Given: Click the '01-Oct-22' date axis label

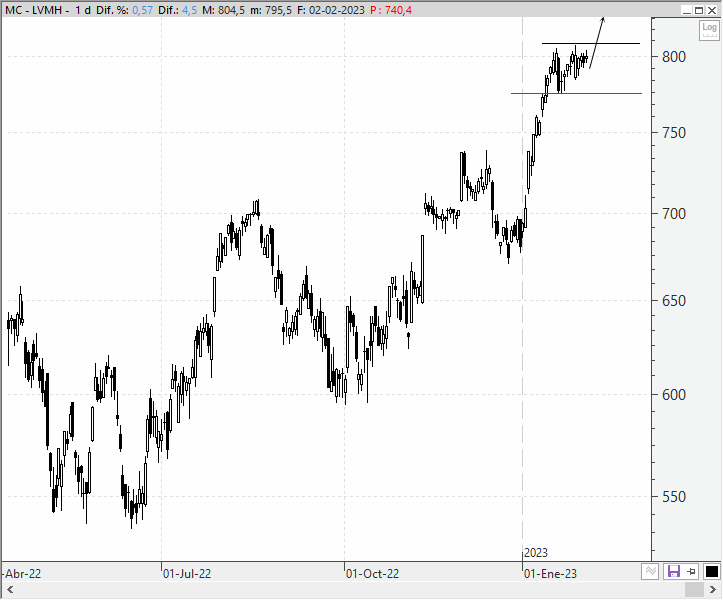Looking at the screenshot, I should coord(372,574).
